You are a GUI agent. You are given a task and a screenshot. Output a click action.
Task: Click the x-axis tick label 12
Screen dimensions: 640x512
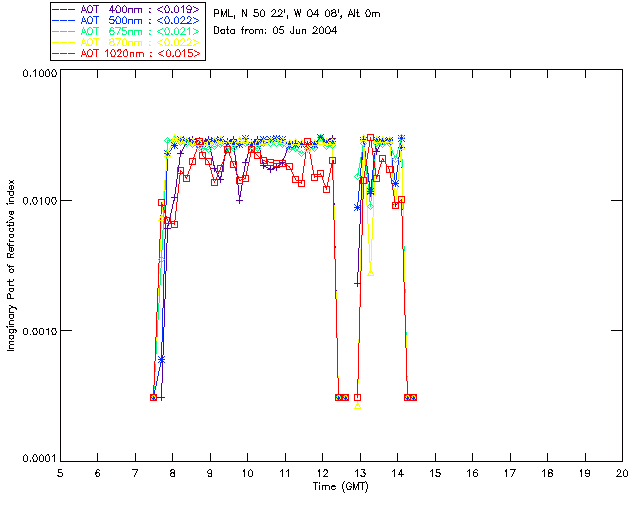[322, 473]
